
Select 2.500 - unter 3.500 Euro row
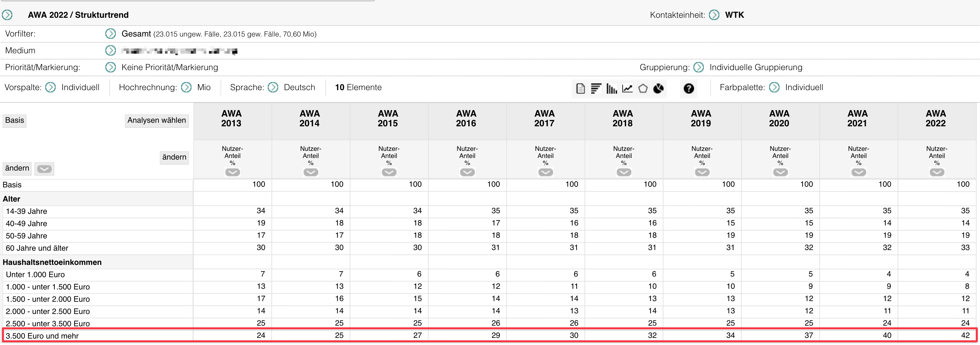click(x=48, y=324)
